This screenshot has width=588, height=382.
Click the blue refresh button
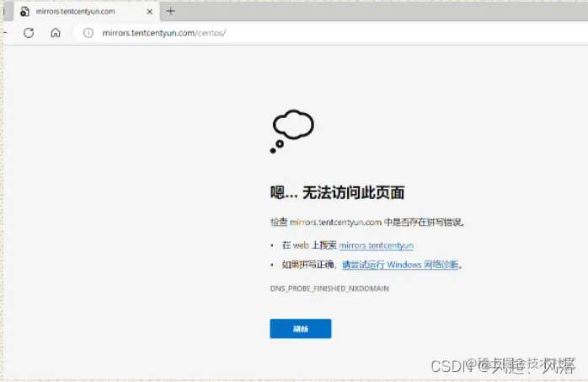tap(301, 329)
